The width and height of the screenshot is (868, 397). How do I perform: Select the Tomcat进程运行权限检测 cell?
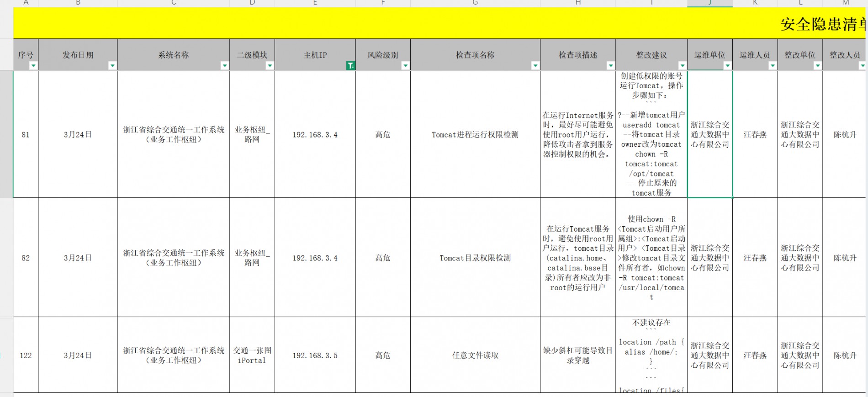(475, 135)
